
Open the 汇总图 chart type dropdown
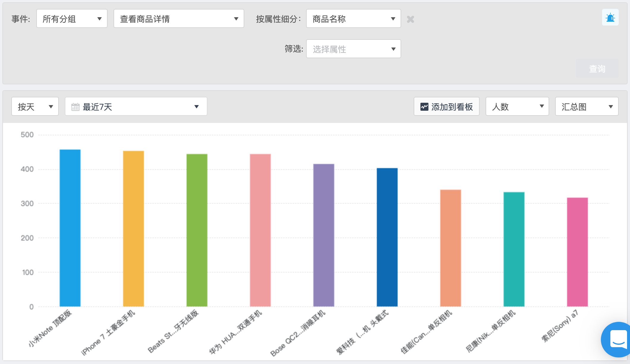coord(587,107)
